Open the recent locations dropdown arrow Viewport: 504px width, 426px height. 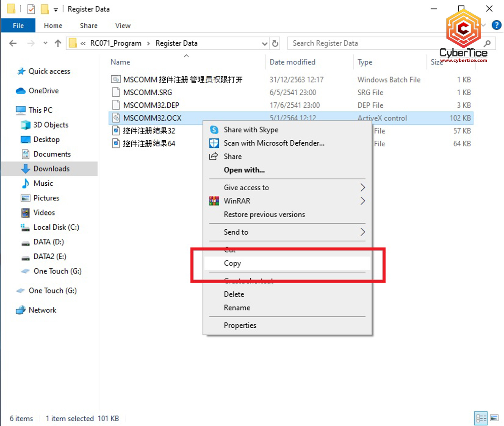click(x=45, y=43)
